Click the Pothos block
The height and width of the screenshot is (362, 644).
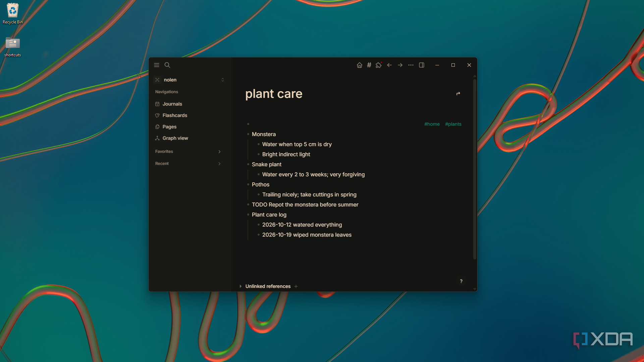(x=261, y=184)
